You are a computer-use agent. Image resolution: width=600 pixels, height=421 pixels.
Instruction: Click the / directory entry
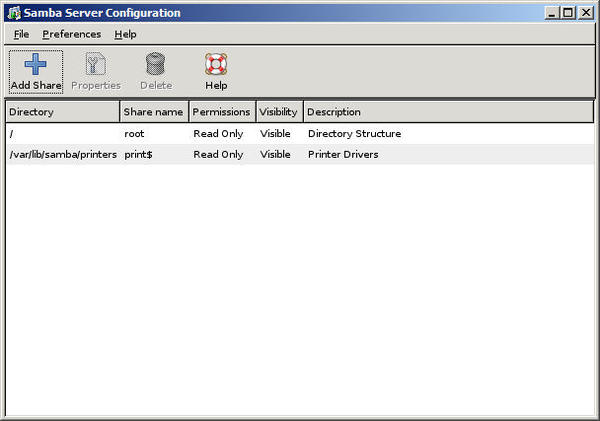tap(11, 134)
